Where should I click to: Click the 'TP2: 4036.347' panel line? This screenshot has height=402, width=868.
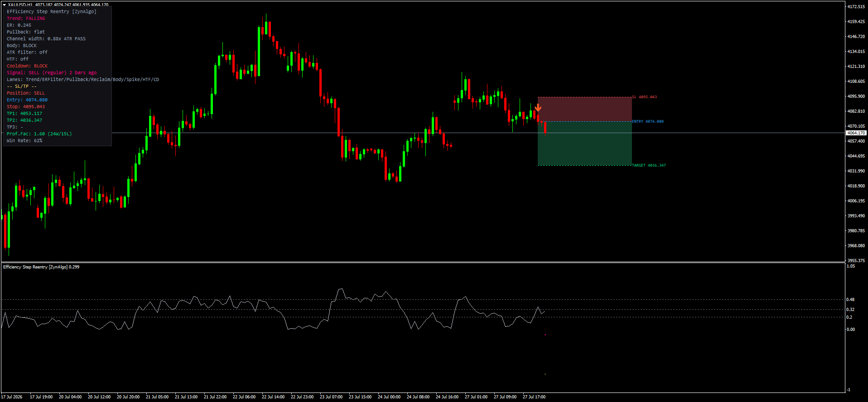[x=24, y=120]
